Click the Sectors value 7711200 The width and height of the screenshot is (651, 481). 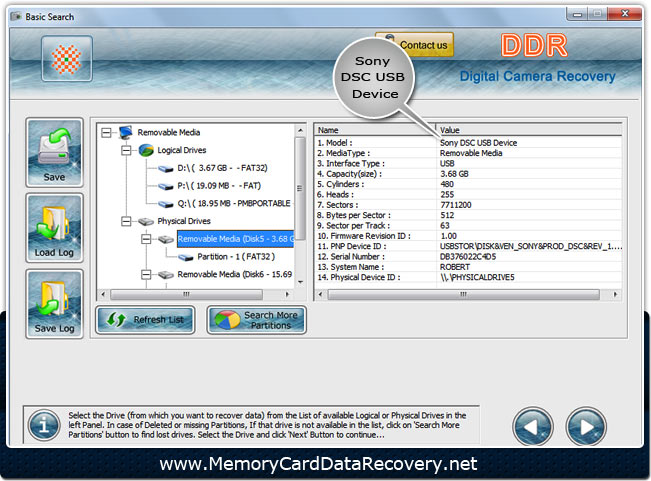pyautogui.click(x=455, y=205)
